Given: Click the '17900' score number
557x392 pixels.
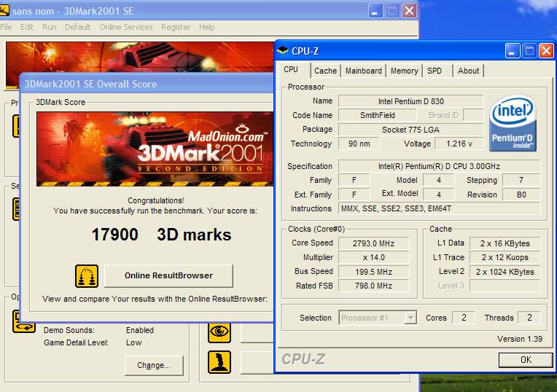Looking at the screenshot, I should [114, 235].
